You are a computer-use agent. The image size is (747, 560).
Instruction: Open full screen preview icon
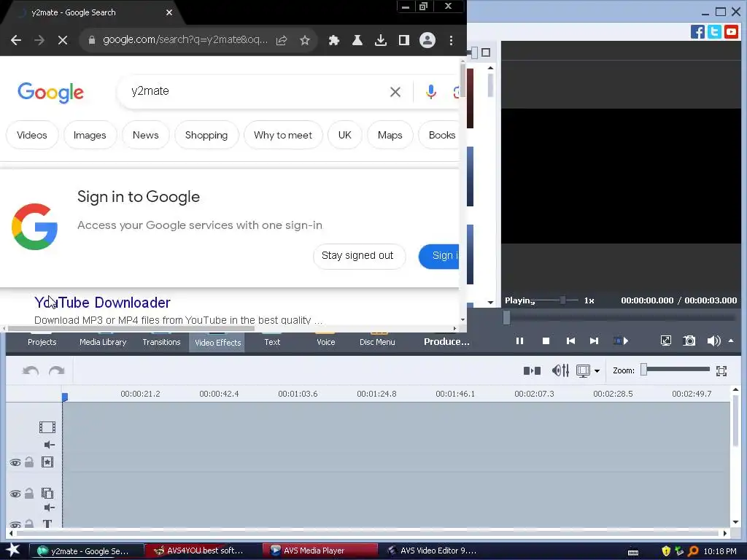coord(666,341)
